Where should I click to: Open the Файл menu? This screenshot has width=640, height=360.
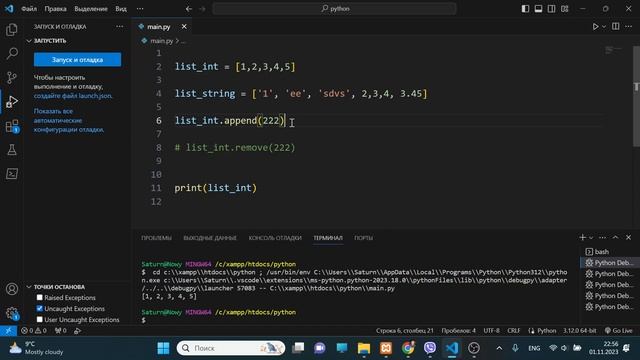29,9
